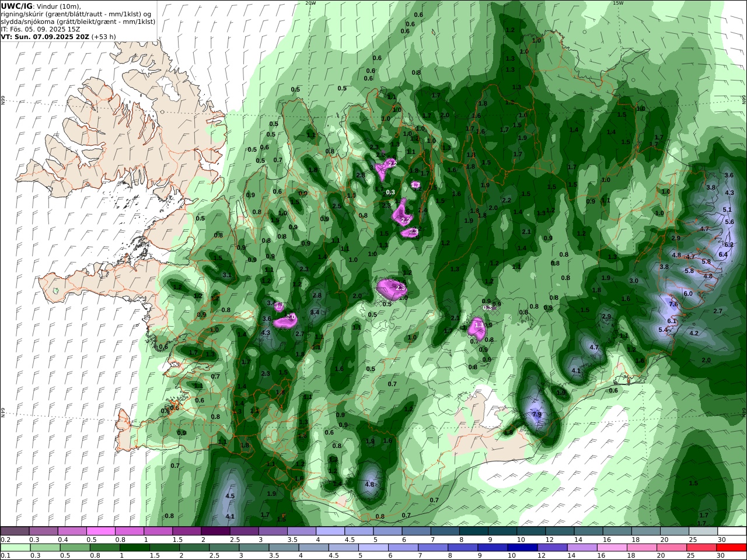Click the 6.1 precipitation value in the southeast

click(x=671, y=321)
